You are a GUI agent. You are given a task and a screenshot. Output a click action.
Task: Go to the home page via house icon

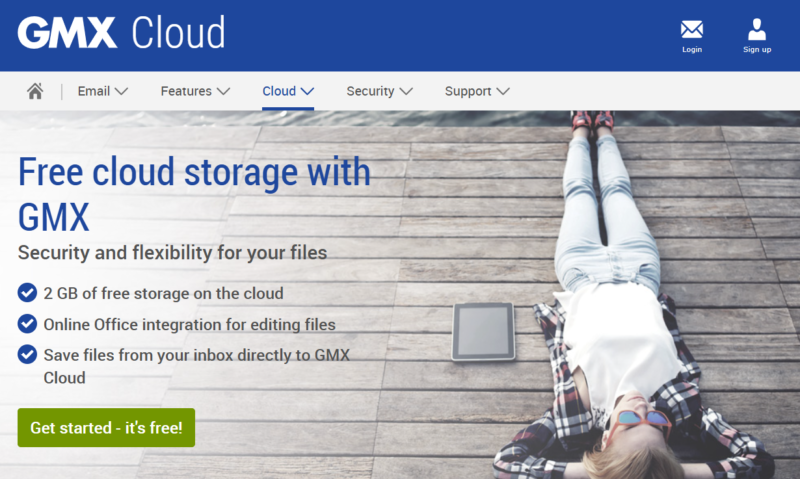click(x=35, y=91)
